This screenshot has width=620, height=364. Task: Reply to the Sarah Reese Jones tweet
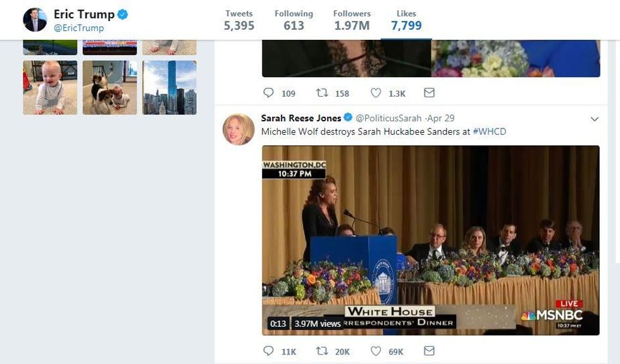[x=268, y=351]
